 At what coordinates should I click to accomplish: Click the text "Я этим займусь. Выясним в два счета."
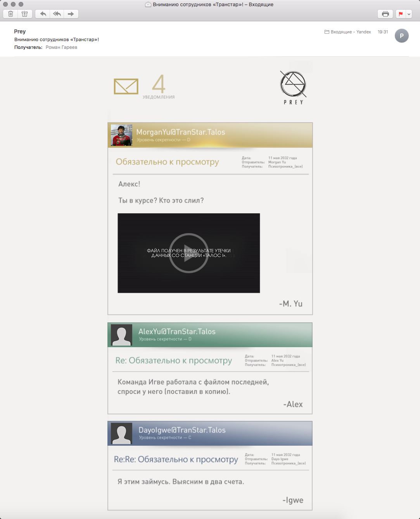[x=181, y=482]
